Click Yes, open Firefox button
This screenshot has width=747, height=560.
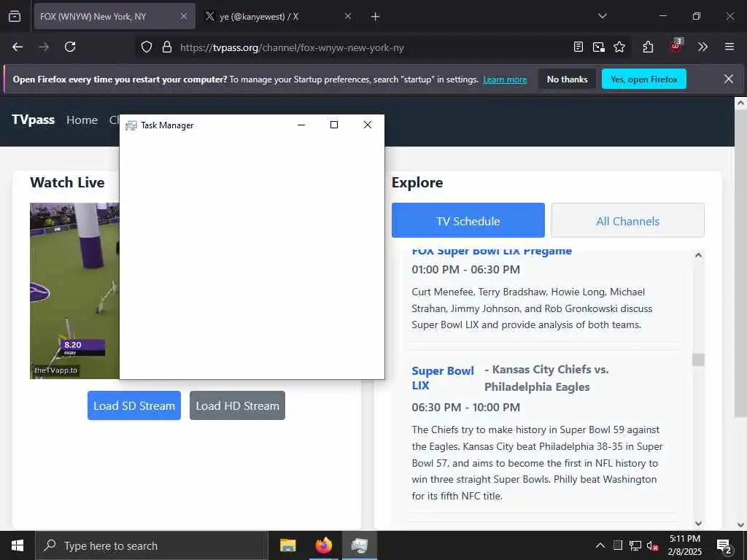tap(643, 79)
